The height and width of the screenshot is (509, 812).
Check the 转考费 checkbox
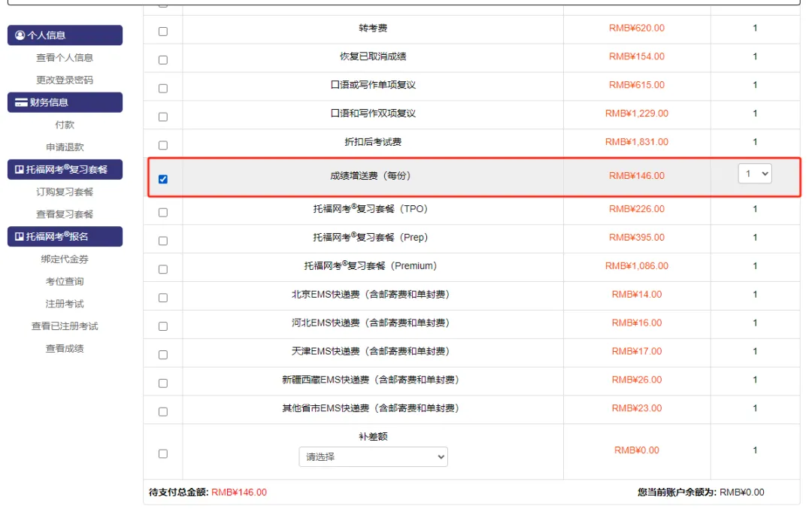(163, 32)
